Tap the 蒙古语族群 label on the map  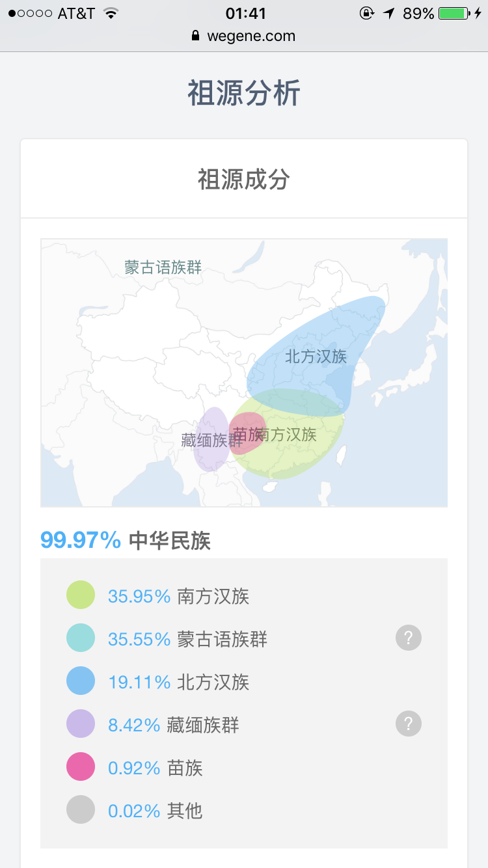tap(163, 267)
